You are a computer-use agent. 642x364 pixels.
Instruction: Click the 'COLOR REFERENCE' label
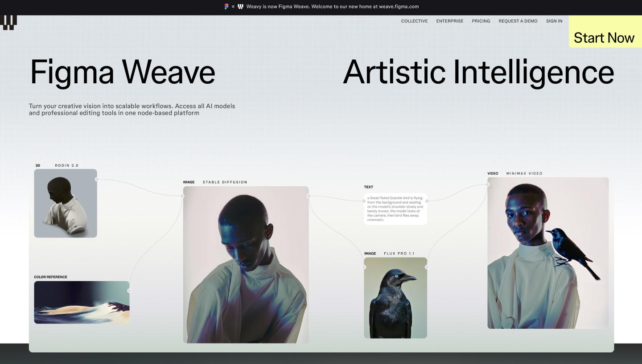pyautogui.click(x=51, y=277)
